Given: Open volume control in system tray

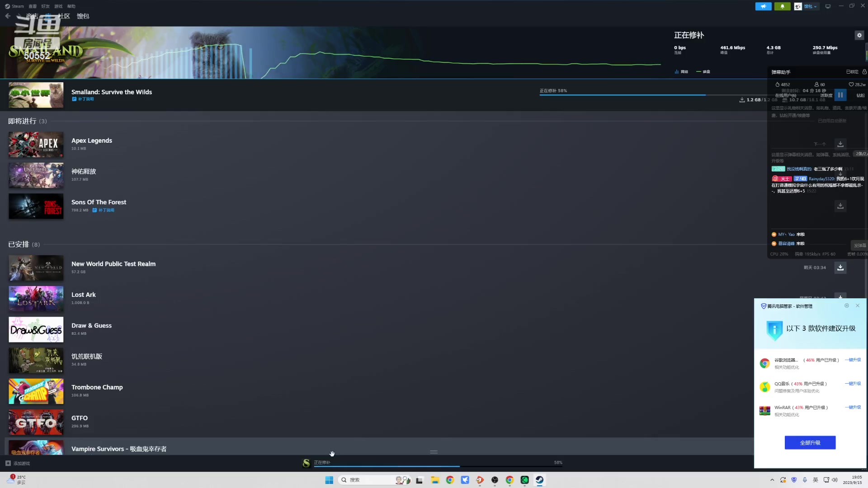Looking at the screenshot, I should coord(835,480).
